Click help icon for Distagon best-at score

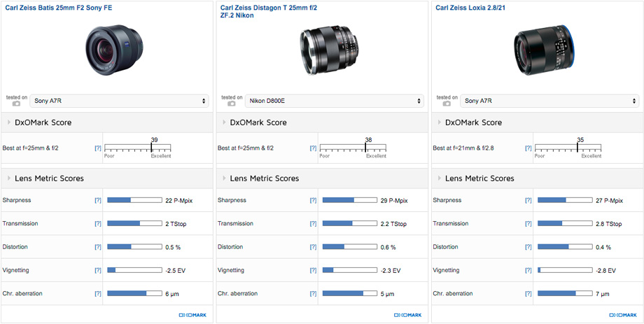[313, 148]
